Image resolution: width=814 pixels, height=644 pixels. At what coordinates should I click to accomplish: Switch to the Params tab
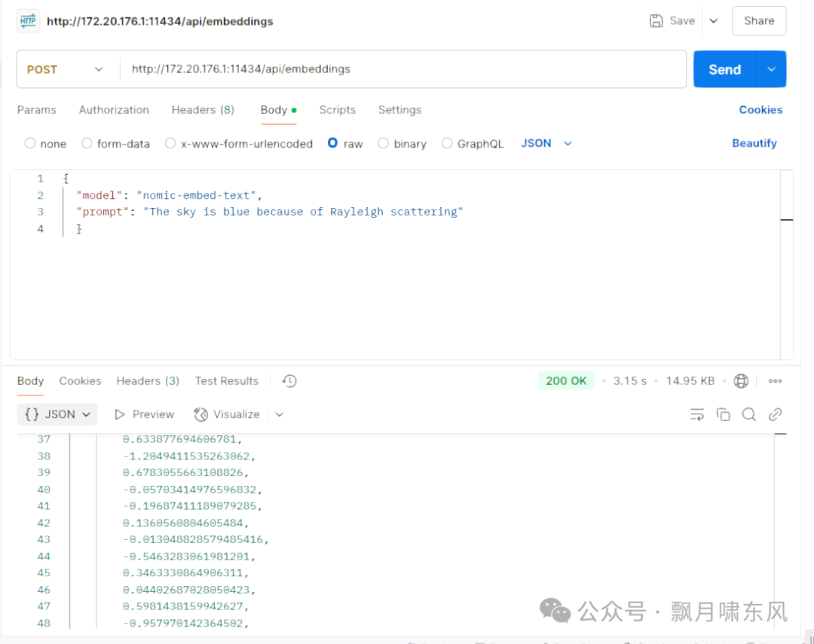pos(36,110)
